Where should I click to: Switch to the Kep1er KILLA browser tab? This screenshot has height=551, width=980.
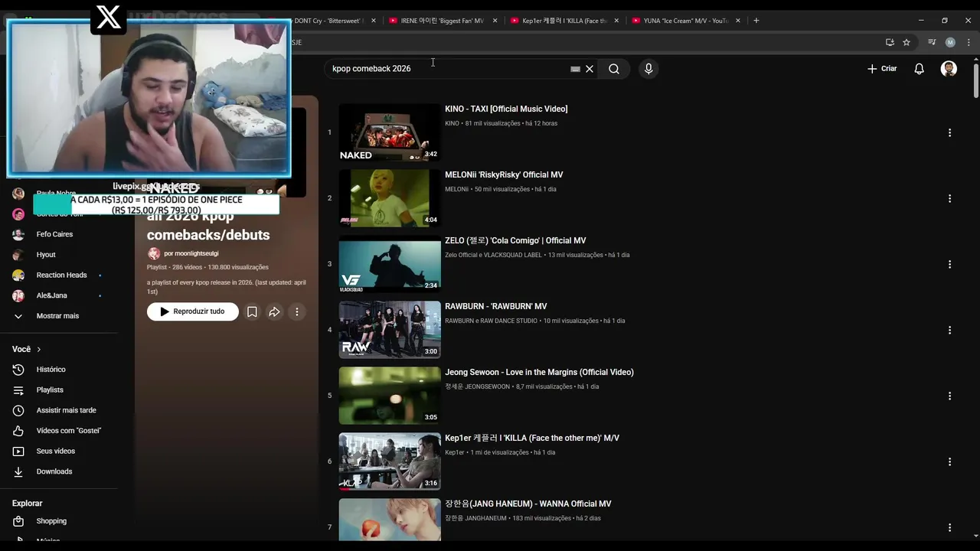(x=565, y=21)
